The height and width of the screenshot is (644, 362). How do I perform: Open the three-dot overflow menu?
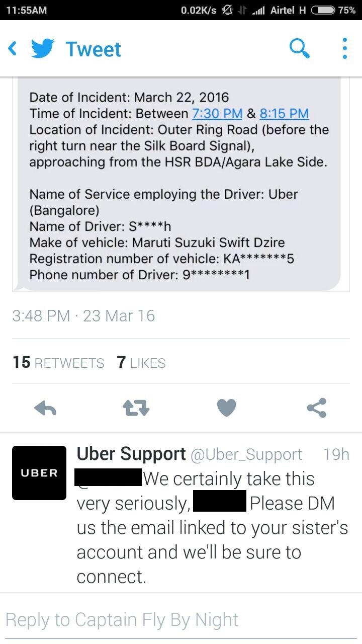coord(344,49)
